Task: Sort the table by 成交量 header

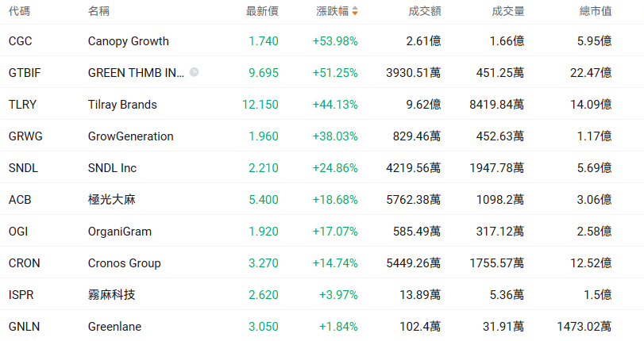Action: coord(508,11)
